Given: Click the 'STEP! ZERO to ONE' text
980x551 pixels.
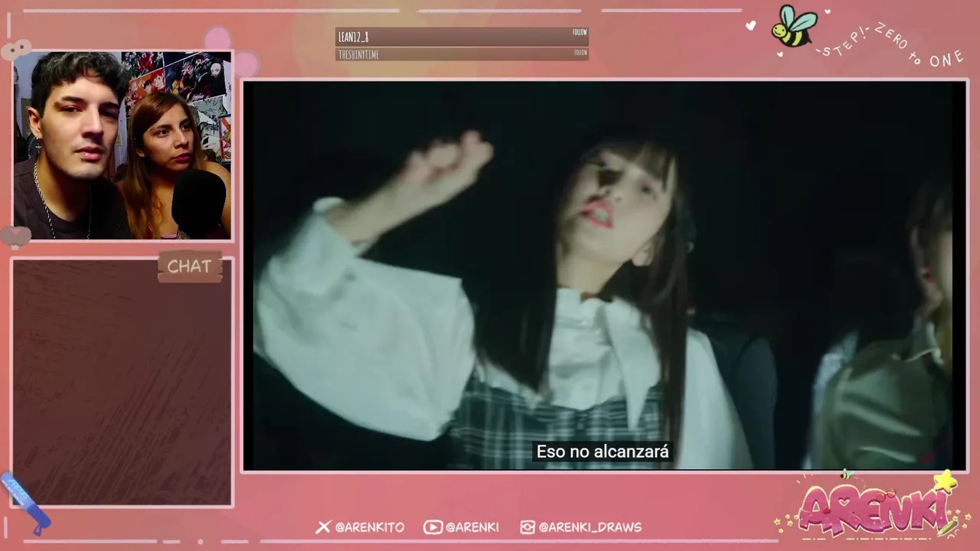Looking at the screenshot, I should pos(891,46).
